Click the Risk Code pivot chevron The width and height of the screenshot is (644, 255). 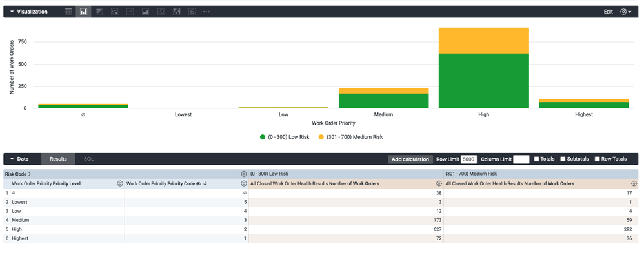coord(30,174)
